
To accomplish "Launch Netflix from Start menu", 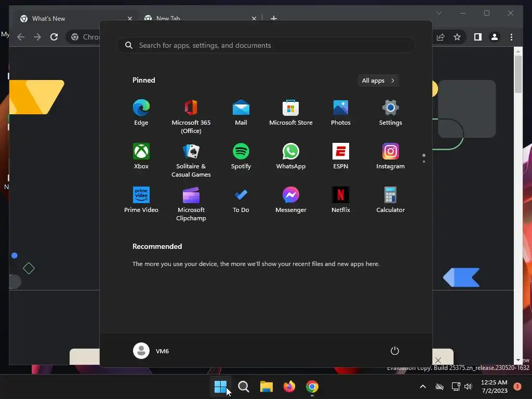I will [341, 200].
